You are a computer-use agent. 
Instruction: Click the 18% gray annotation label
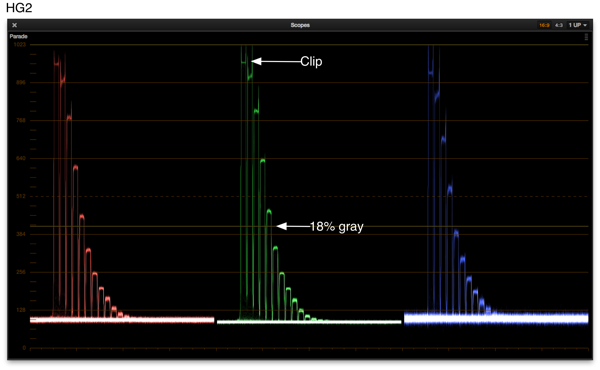[x=336, y=227]
